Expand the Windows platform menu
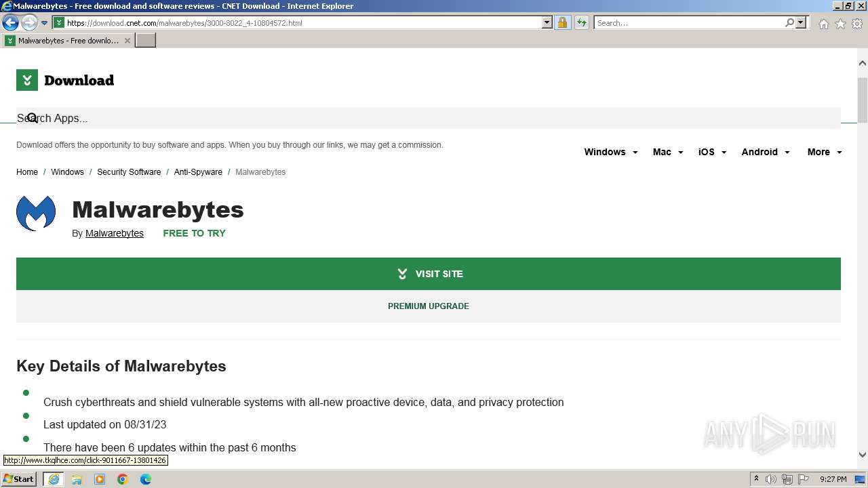The width and height of the screenshot is (868, 488). point(611,152)
